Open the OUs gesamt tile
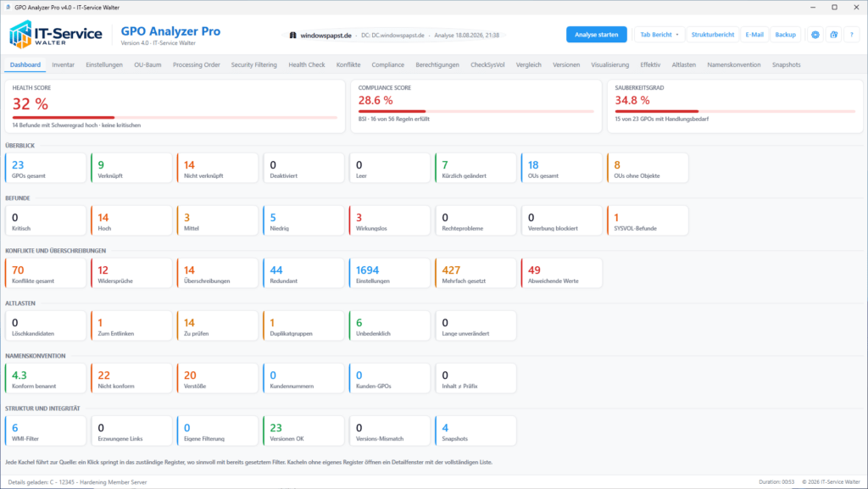The width and height of the screenshot is (868, 489). point(562,168)
